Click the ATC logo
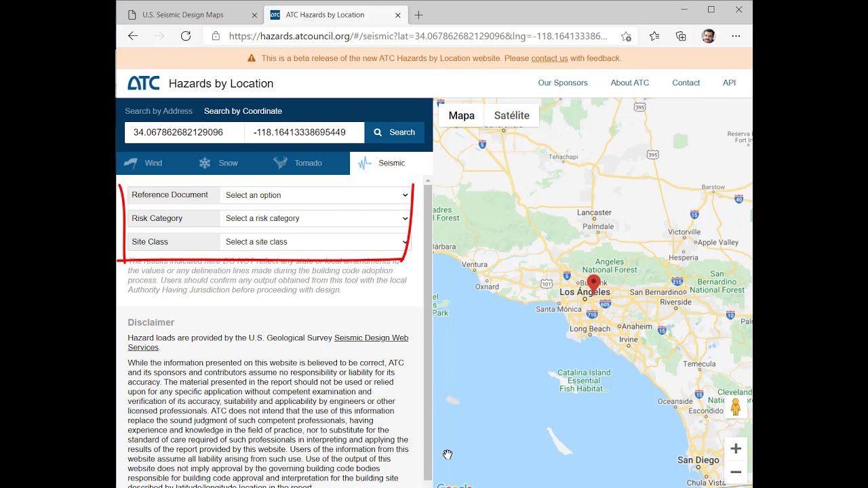Screen dimensions: 868x488 [x=144, y=83]
